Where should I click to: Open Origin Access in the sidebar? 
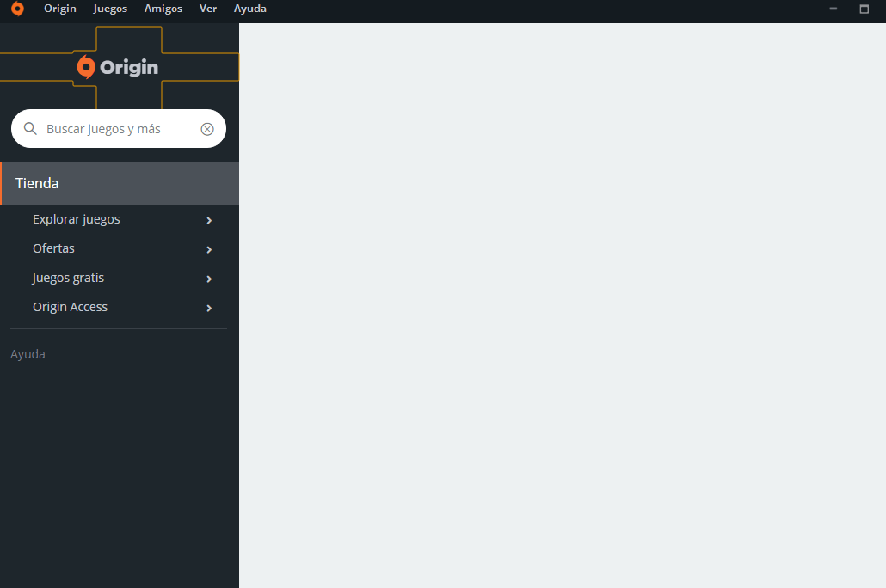pyautogui.click(x=70, y=307)
